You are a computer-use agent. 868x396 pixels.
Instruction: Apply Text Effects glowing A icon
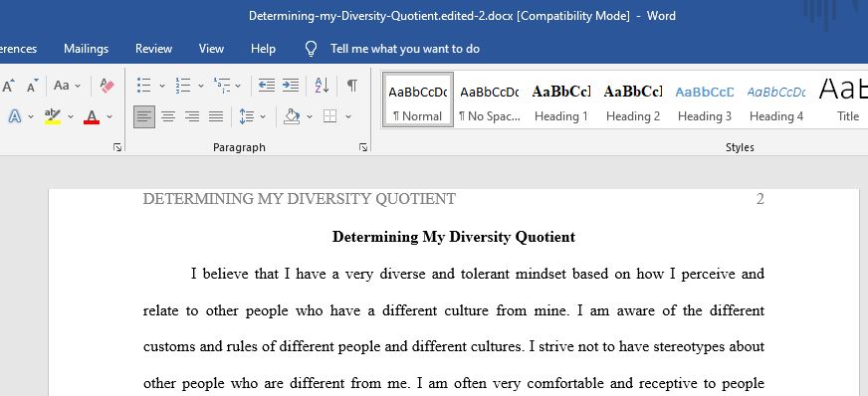pos(15,116)
